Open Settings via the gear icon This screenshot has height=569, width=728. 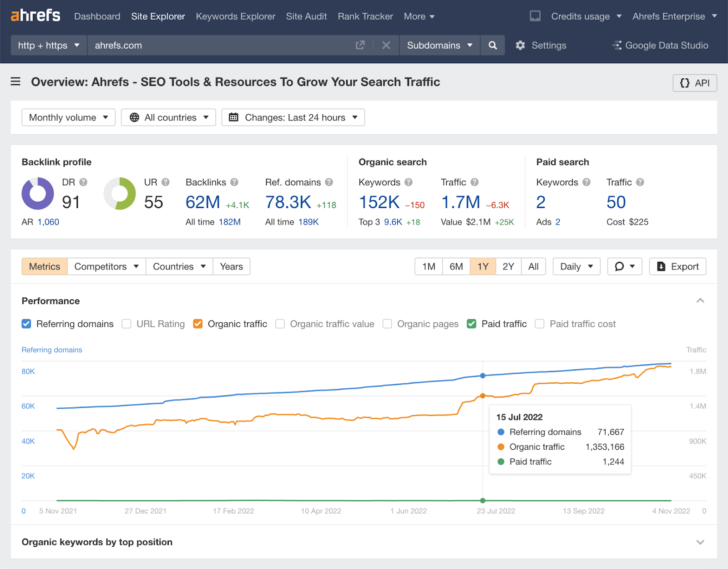(520, 45)
